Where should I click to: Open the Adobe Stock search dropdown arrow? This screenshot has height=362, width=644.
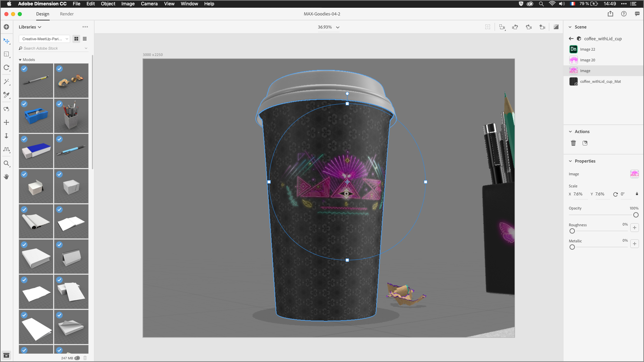pos(86,48)
